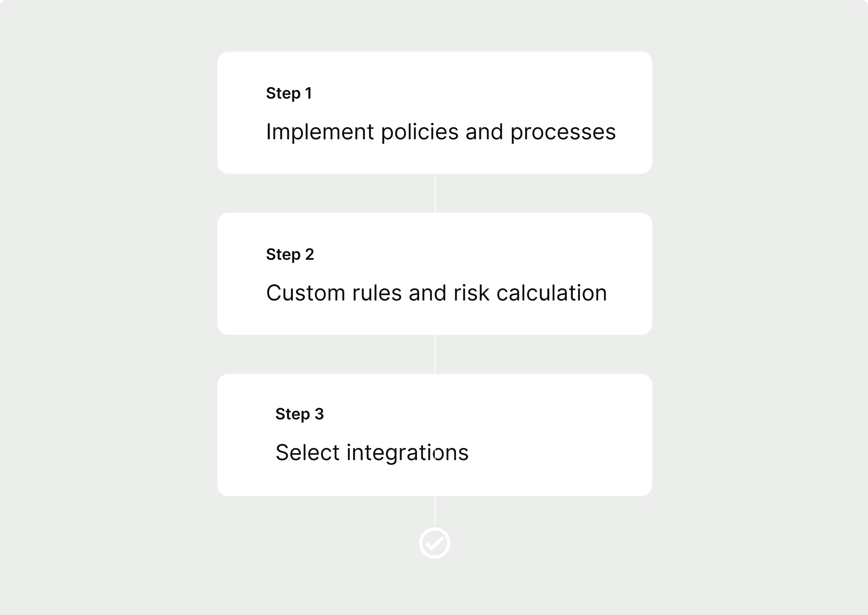Select the Step 1 heading label
Image resolution: width=868 pixels, height=615 pixels.
[x=289, y=94]
